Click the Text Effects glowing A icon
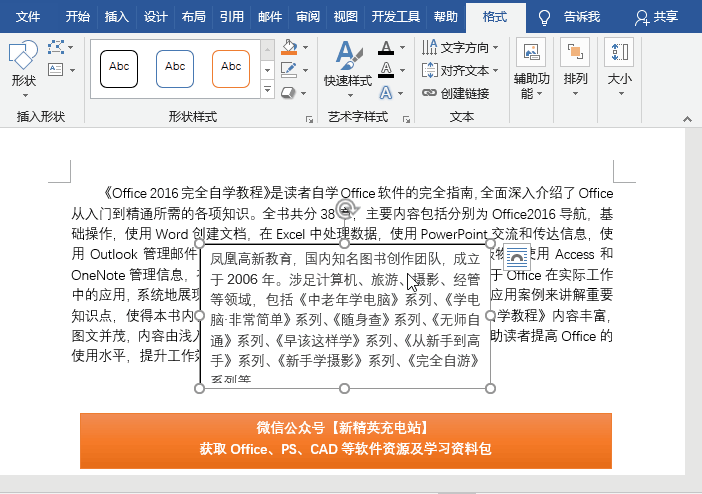This screenshot has height=494, width=702. [386, 93]
